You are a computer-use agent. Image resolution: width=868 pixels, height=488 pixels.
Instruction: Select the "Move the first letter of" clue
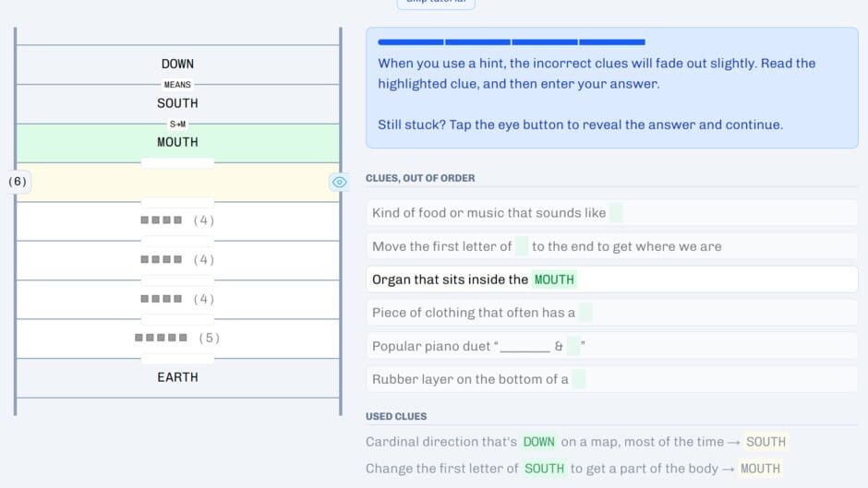point(611,246)
